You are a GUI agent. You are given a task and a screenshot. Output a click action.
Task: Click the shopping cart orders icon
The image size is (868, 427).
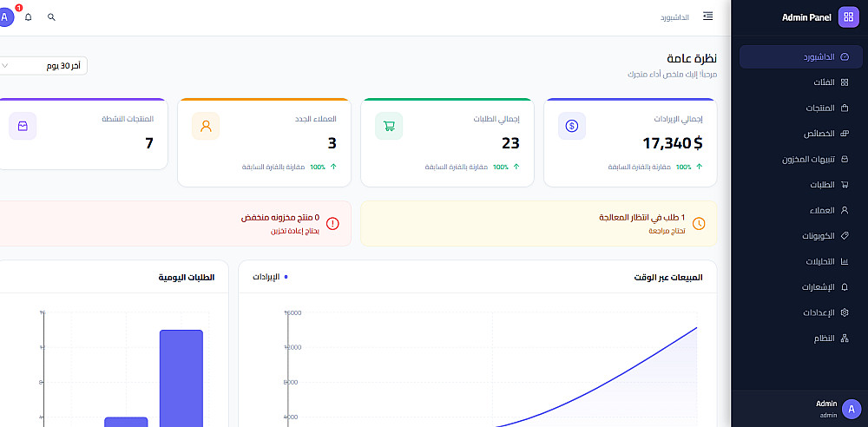(389, 126)
